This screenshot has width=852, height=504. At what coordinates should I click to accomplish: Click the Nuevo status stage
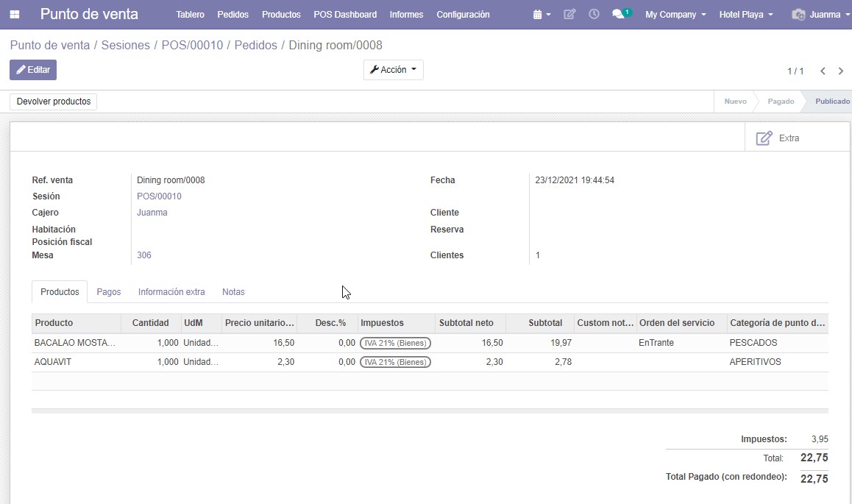735,102
